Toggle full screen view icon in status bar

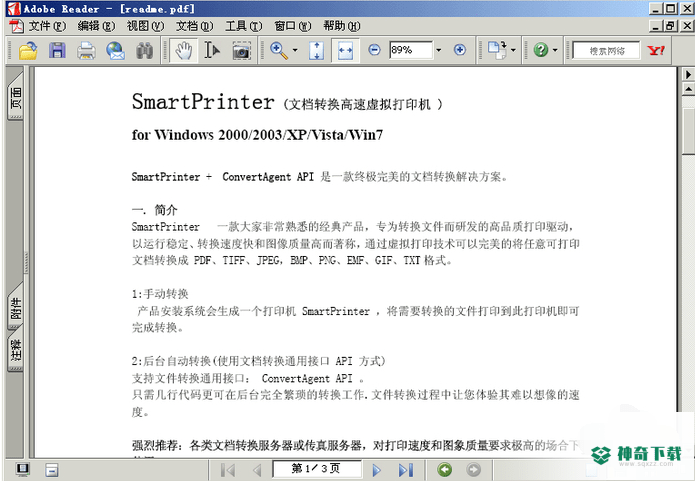point(23,469)
